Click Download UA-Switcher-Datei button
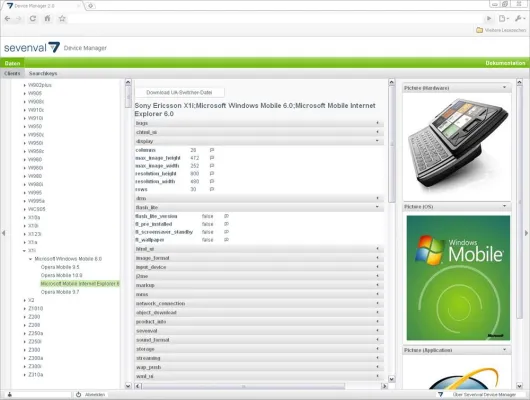The width and height of the screenshot is (530, 400). click(x=179, y=92)
